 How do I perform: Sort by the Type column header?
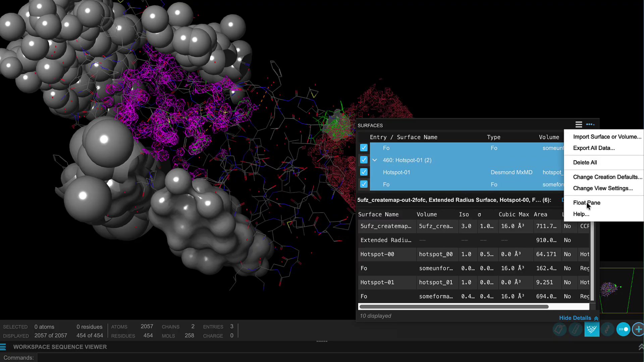point(493,137)
